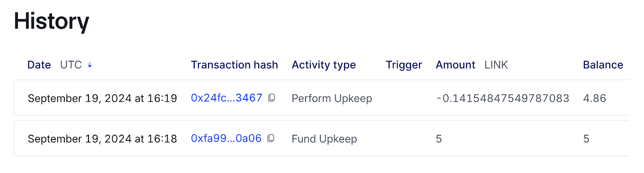The height and width of the screenshot is (173, 644).
Task: Select the Perform Upkeep activity row
Action: coord(332,98)
